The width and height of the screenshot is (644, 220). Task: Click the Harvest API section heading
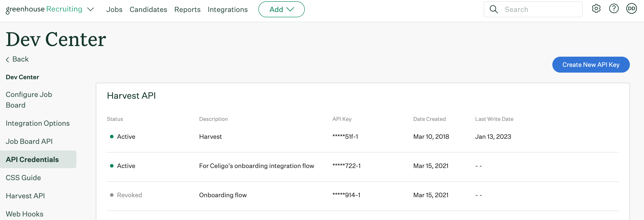(x=131, y=96)
